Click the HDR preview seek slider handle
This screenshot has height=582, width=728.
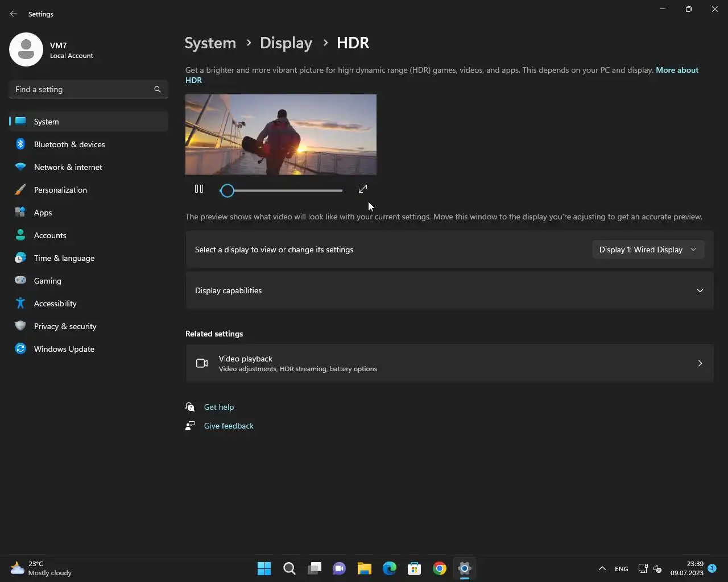(227, 191)
